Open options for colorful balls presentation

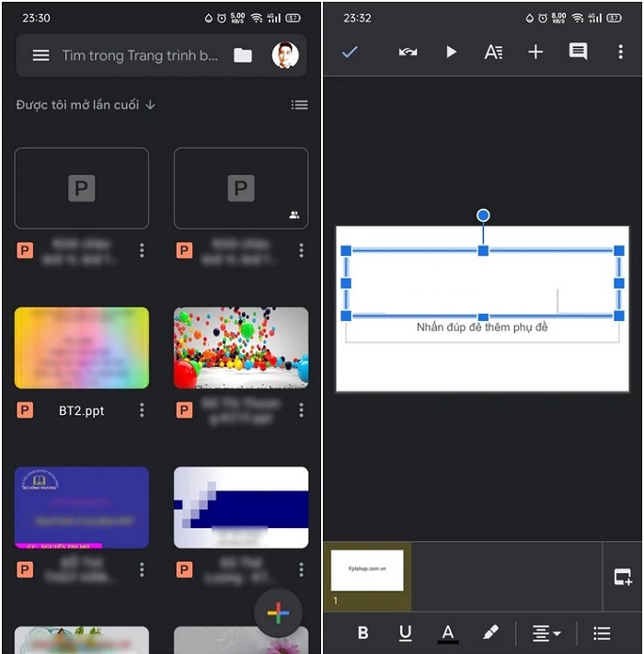tap(301, 410)
